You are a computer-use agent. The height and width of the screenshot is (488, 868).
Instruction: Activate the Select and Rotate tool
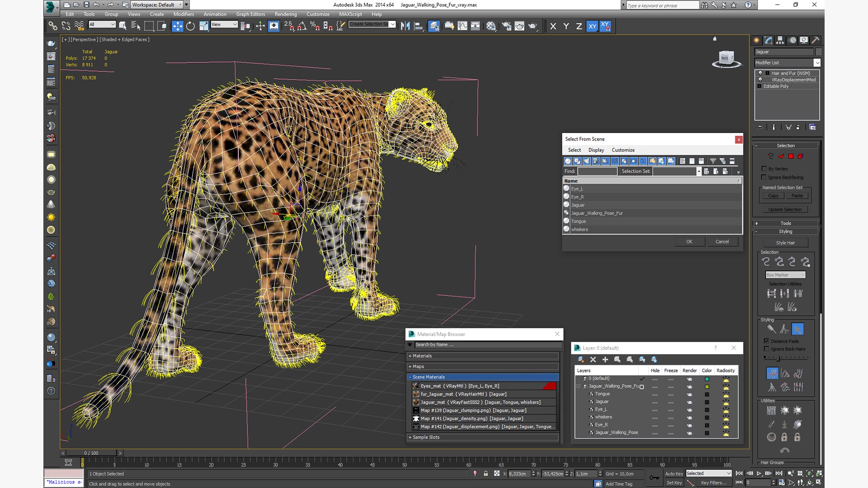(190, 26)
